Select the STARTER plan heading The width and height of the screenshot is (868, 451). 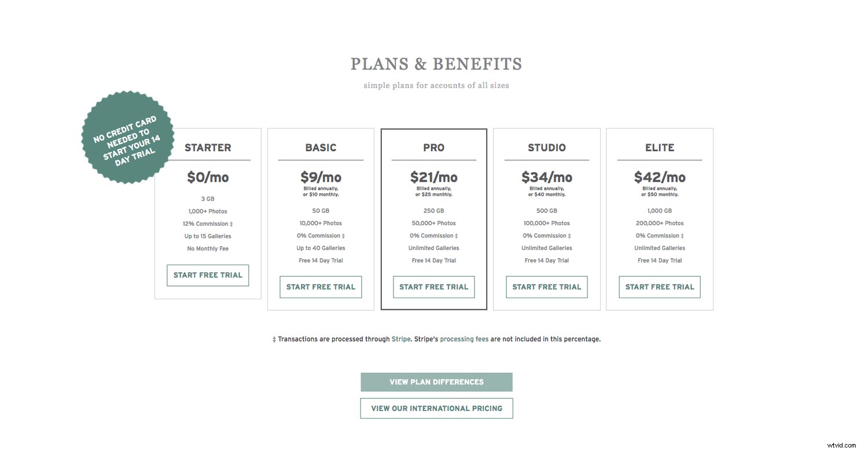(x=208, y=148)
